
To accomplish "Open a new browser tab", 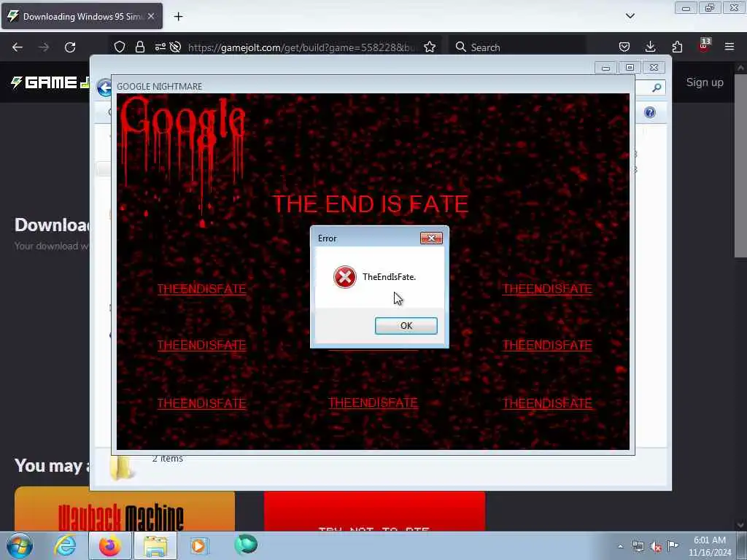I will 178,17.
